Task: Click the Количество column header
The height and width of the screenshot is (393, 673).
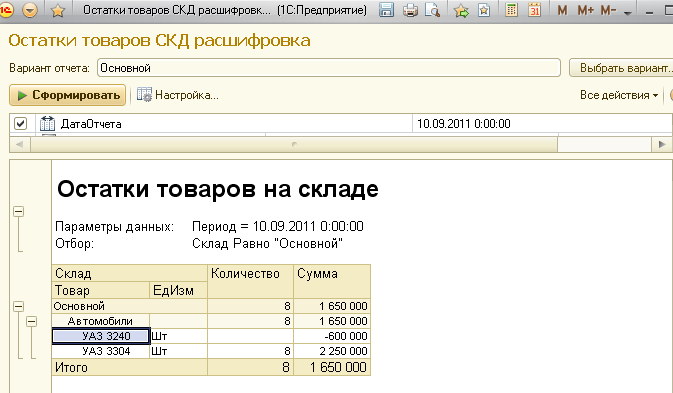Action: click(250, 281)
